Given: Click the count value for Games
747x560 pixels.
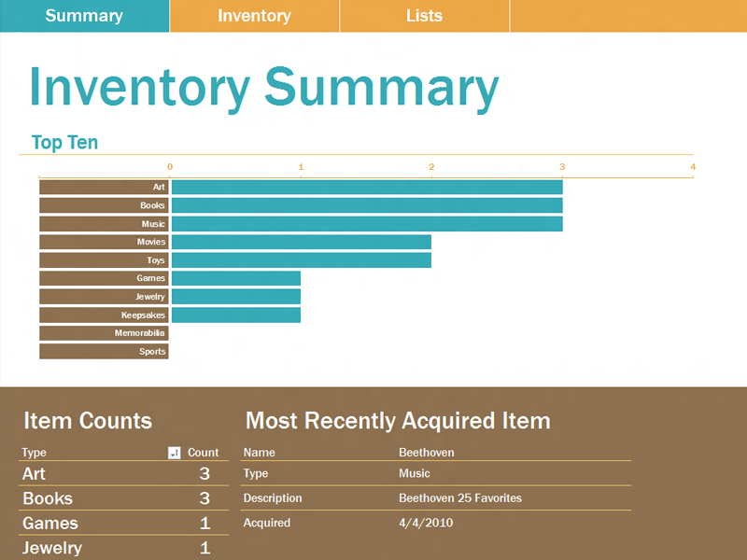Looking at the screenshot, I should pyautogui.click(x=204, y=523).
